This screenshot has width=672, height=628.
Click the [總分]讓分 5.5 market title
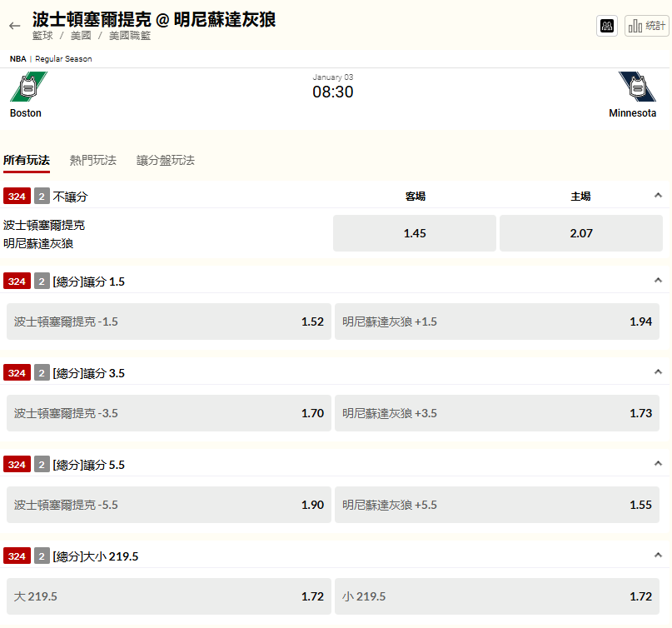[x=89, y=465]
